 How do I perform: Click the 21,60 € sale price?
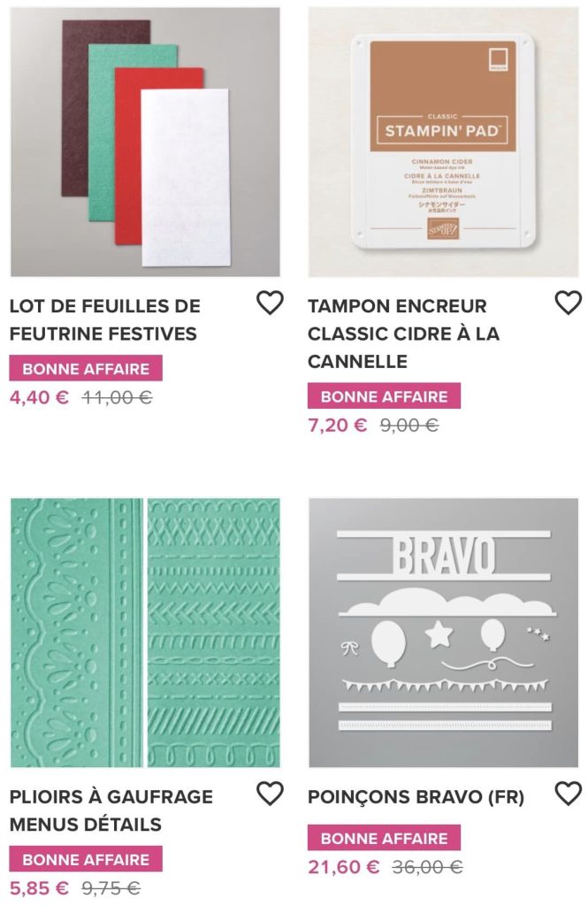point(343,867)
